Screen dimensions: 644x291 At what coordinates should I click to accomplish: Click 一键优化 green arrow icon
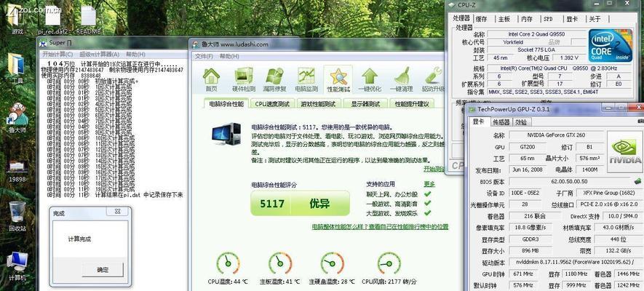(x=369, y=79)
